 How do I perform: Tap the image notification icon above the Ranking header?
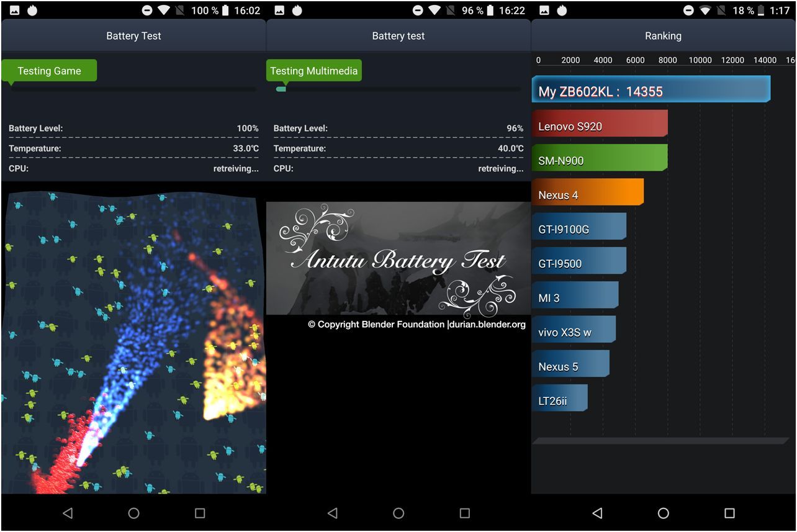coord(544,11)
